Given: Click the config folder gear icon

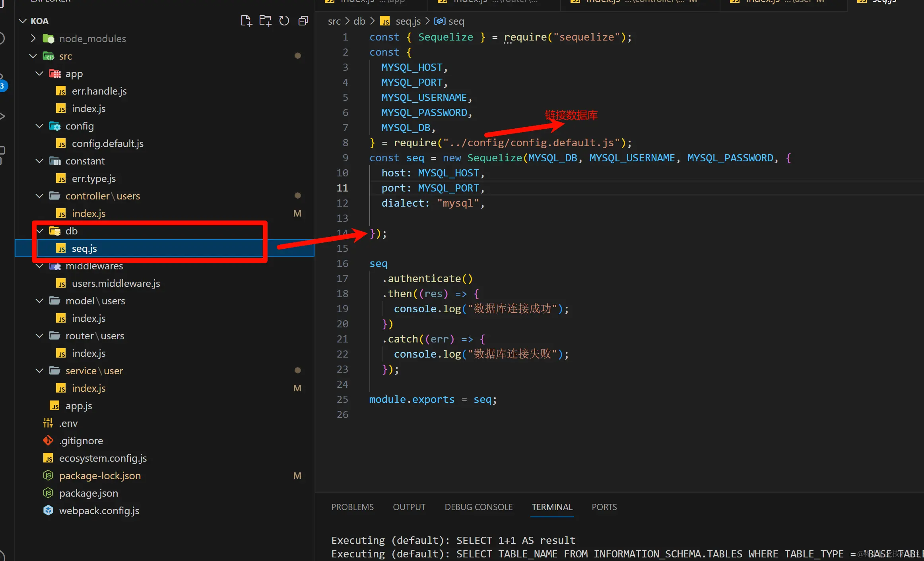Looking at the screenshot, I should (x=55, y=126).
